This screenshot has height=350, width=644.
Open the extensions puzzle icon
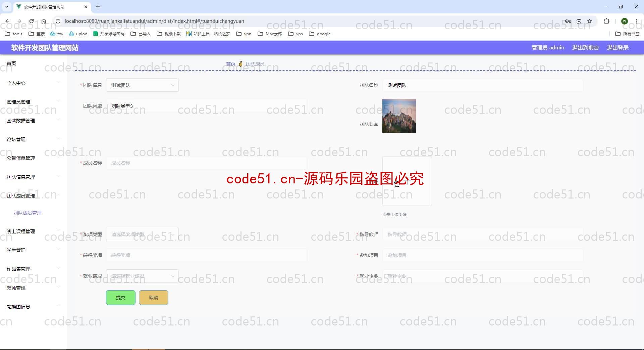606,21
